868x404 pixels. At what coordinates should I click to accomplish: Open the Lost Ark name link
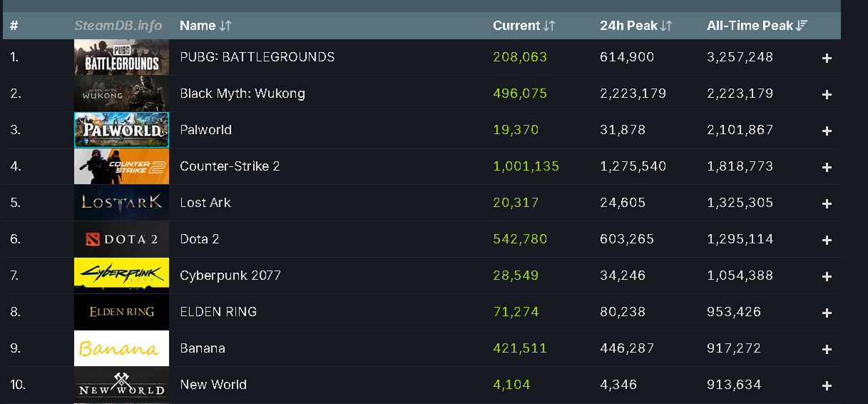[x=205, y=203]
